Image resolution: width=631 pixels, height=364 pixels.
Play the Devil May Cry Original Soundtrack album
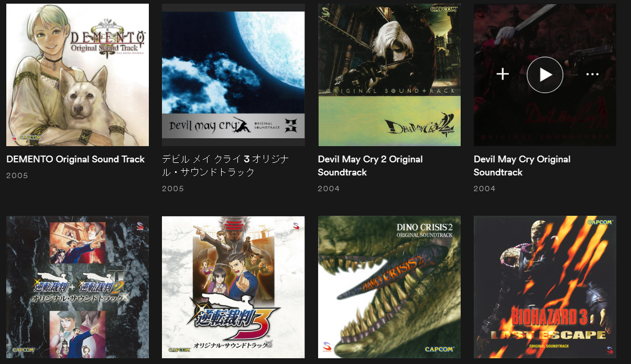click(x=545, y=75)
